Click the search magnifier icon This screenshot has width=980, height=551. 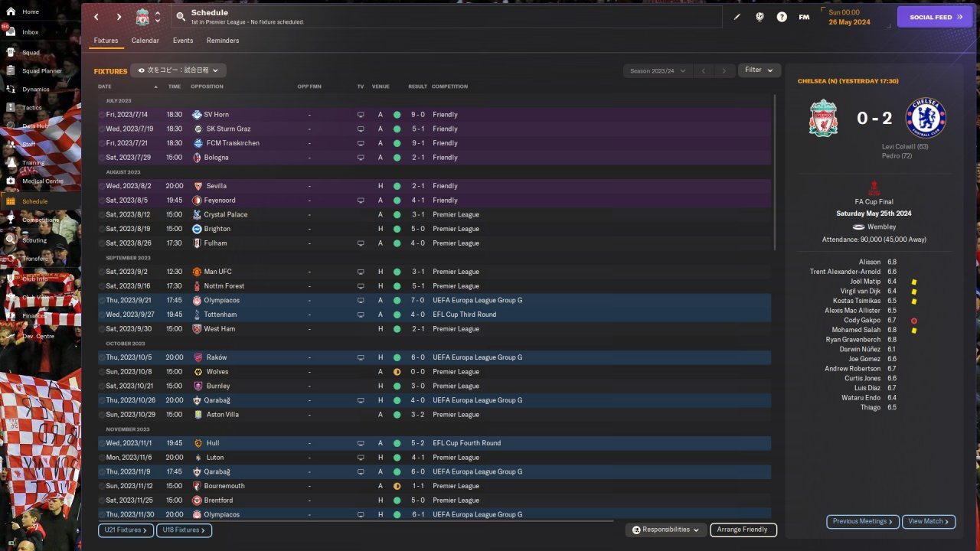click(x=180, y=16)
